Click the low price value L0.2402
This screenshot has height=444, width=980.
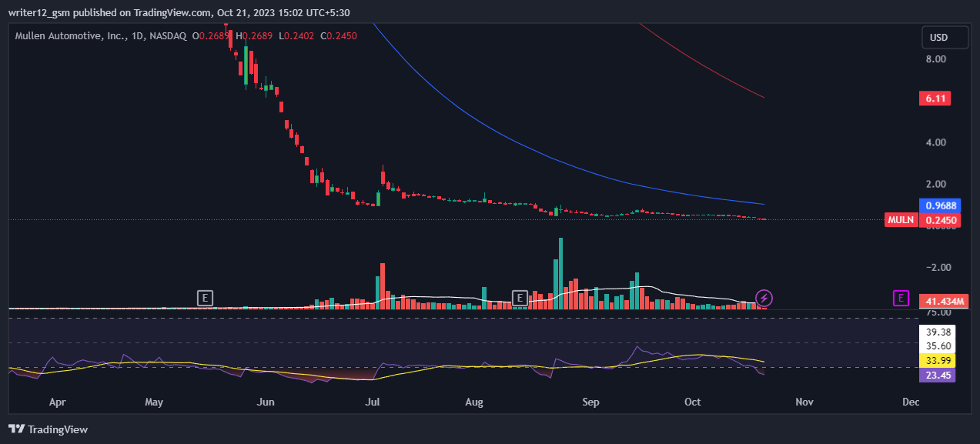[297, 35]
